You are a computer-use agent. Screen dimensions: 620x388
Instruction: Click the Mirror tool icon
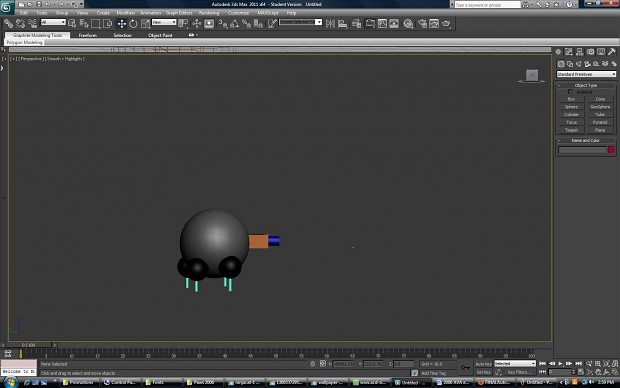coord(330,24)
